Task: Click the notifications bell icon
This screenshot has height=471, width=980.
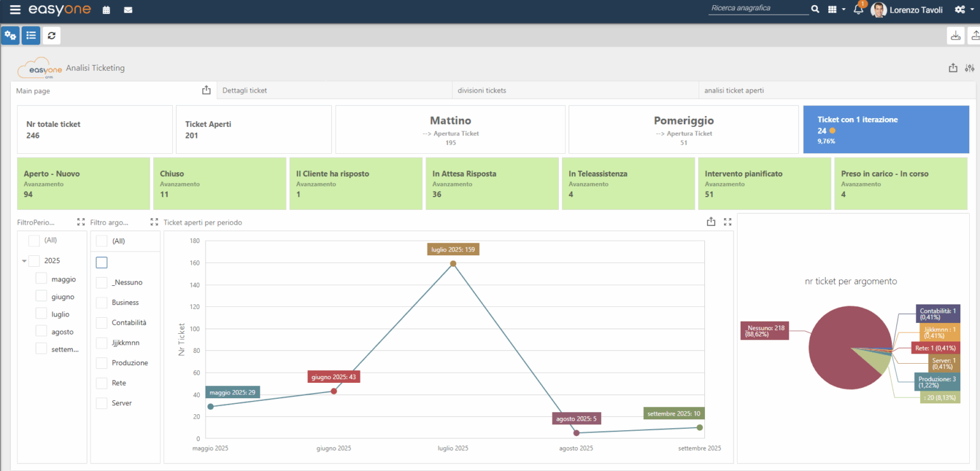Action: tap(857, 10)
